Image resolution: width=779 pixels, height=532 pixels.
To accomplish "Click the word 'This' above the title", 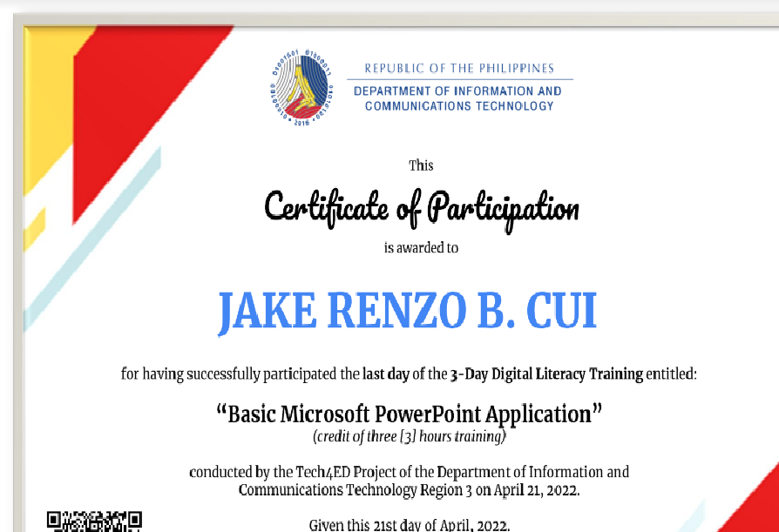I will pos(421,165).
